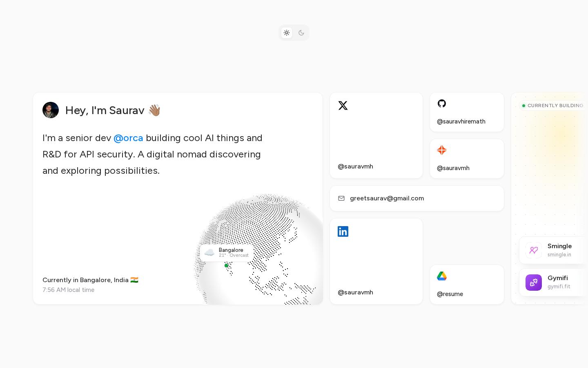Viewport: 588px width, 368px height.
Task: Click the green location dot on globe
Action: tap(226, 265)
